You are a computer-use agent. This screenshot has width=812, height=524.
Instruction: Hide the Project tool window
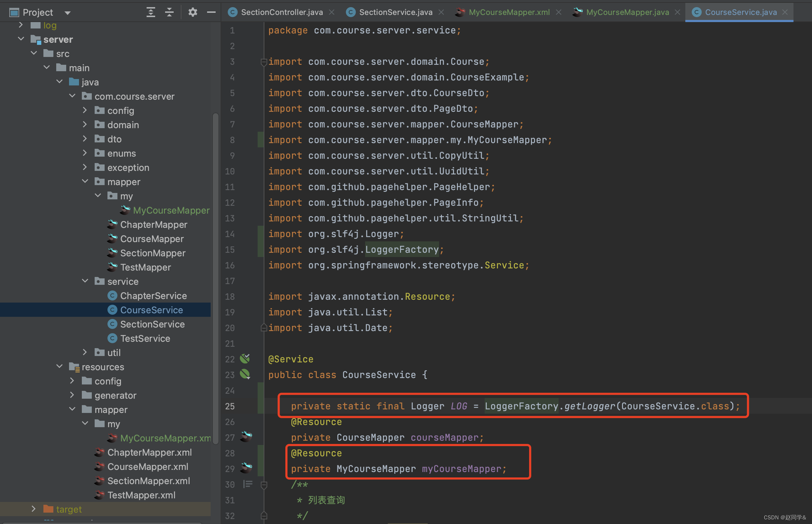(211, 12)
